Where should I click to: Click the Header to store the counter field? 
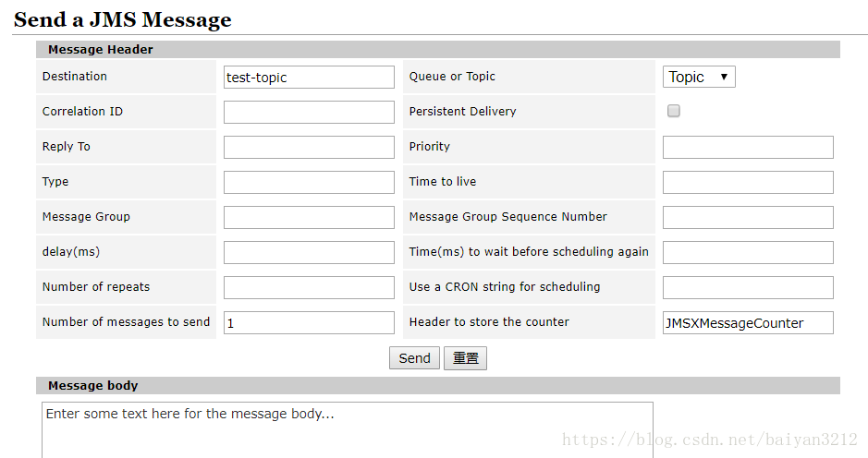[748, 323]
